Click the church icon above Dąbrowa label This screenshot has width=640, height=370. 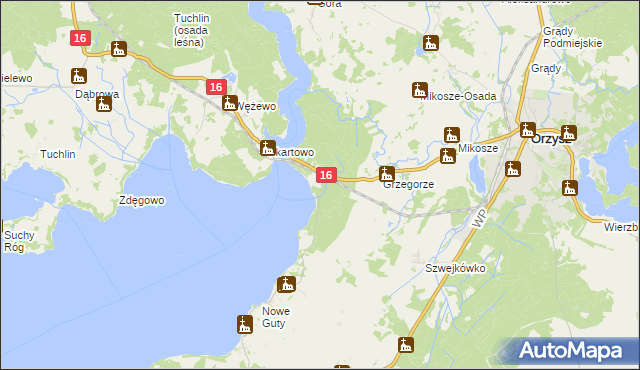tap(79, 76)
